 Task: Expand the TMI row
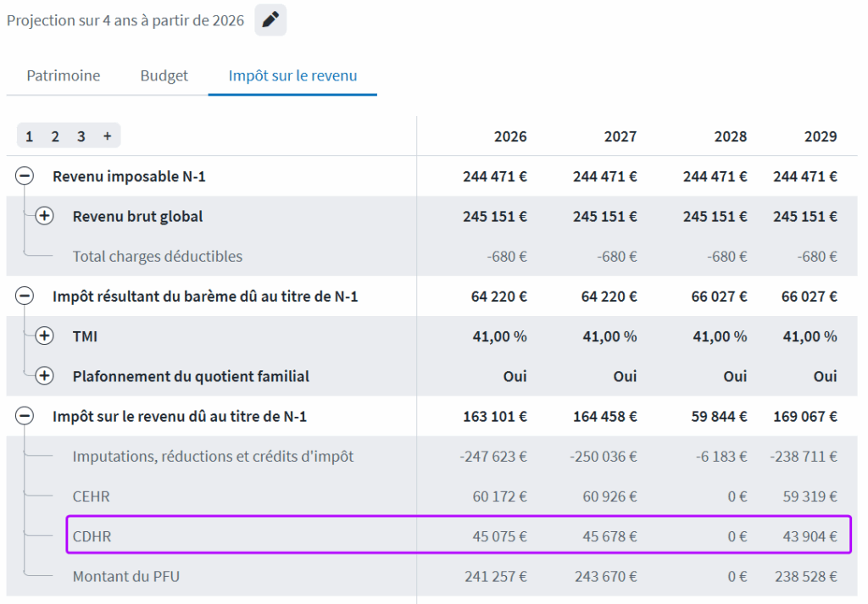tap(44, 336)
